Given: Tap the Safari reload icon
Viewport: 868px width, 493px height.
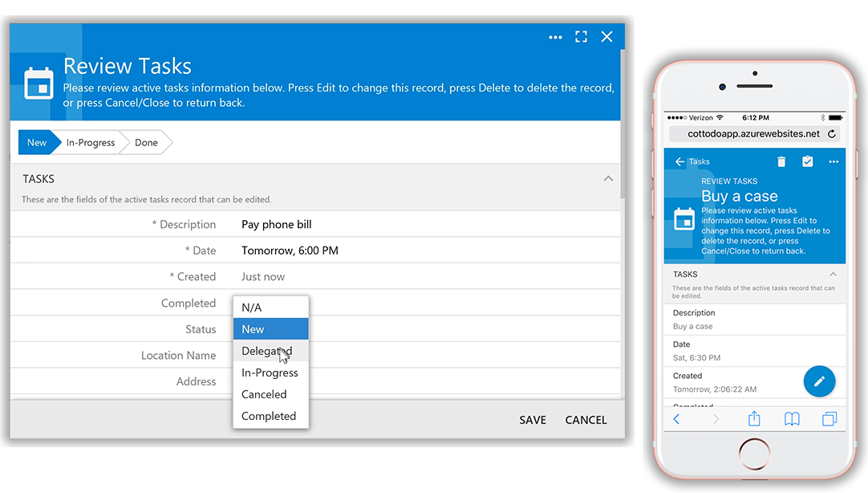Looking at the screenshot, I should point(832,134).
